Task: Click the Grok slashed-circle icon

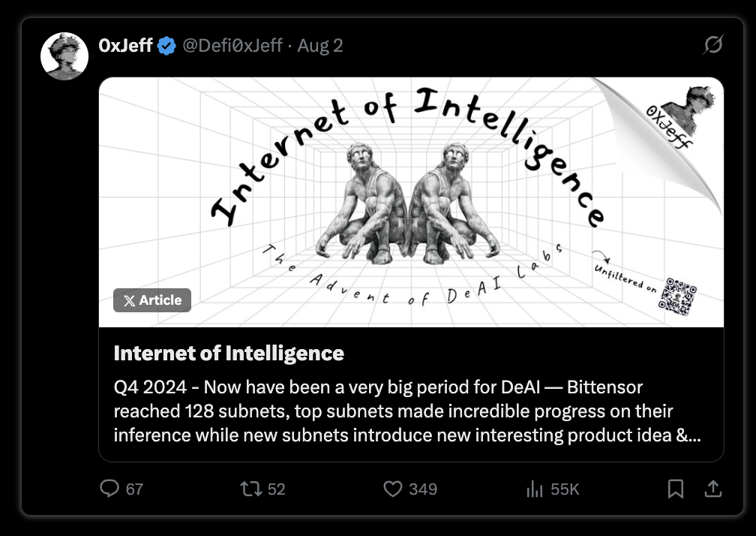Action: coord(713,44)
